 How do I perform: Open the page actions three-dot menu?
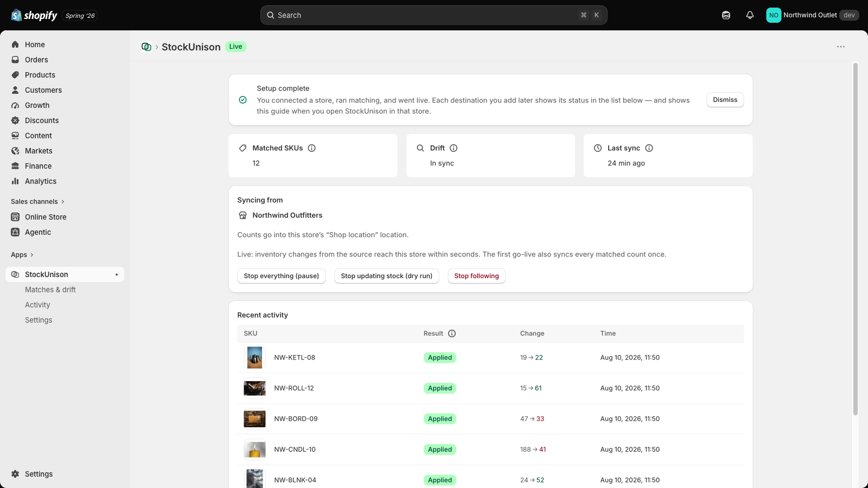click(x=841, y=47)
